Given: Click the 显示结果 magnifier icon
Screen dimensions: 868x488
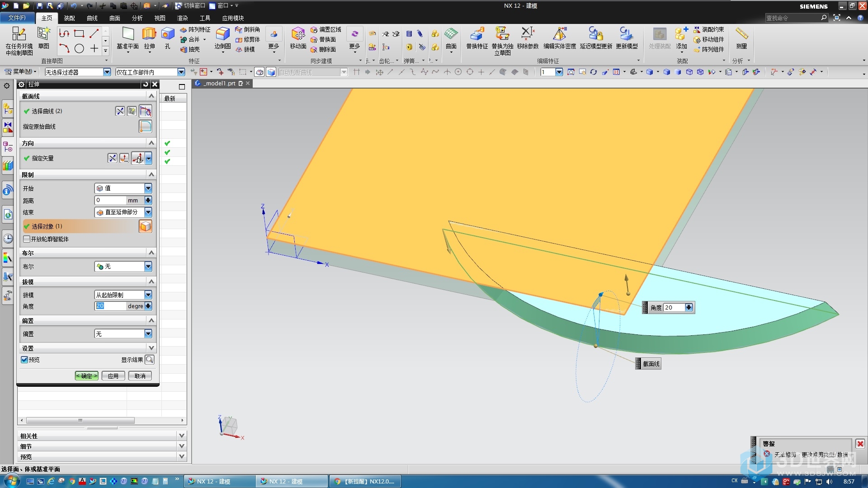Looking at the screenshot, I should (150, 360).
